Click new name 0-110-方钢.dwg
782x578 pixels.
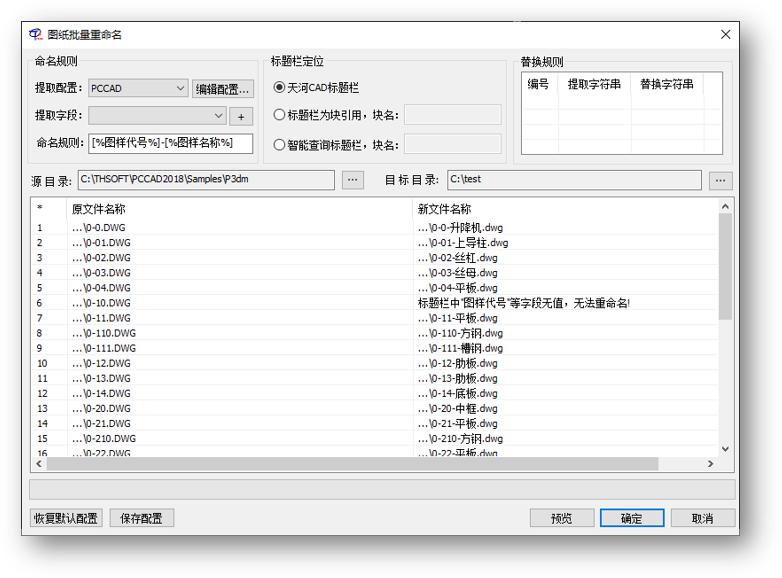tap(460, 333)
